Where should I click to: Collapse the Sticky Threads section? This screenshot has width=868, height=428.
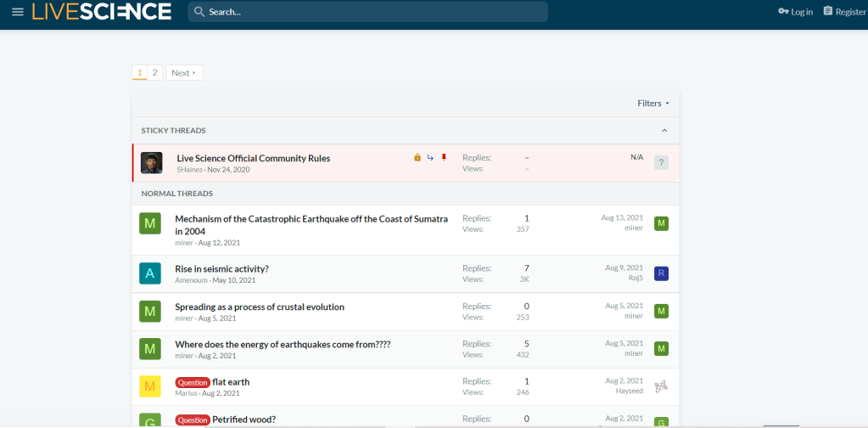coord(664,131)
